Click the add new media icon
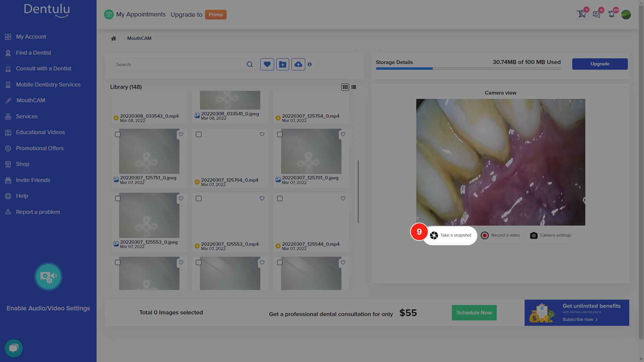Screen dimensions: 644x362 (283, 65)
